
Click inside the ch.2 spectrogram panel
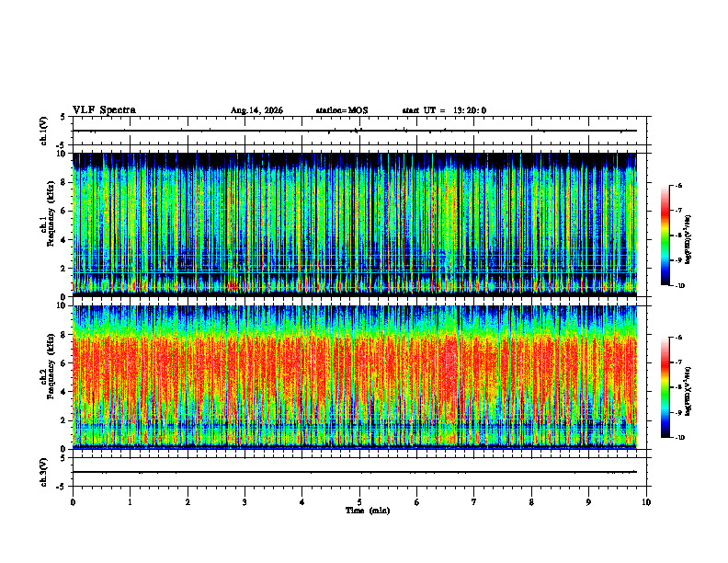[x=355, y=377]
